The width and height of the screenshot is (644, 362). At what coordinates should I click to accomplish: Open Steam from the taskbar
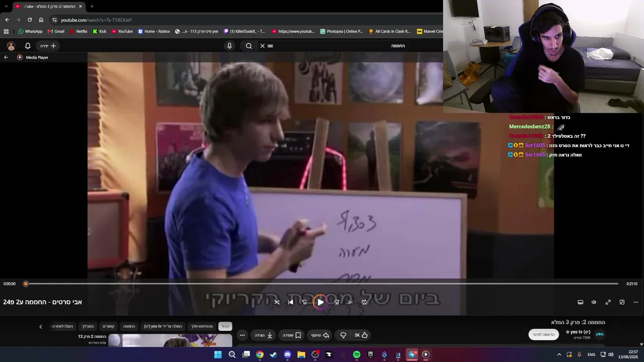point(273,354)
